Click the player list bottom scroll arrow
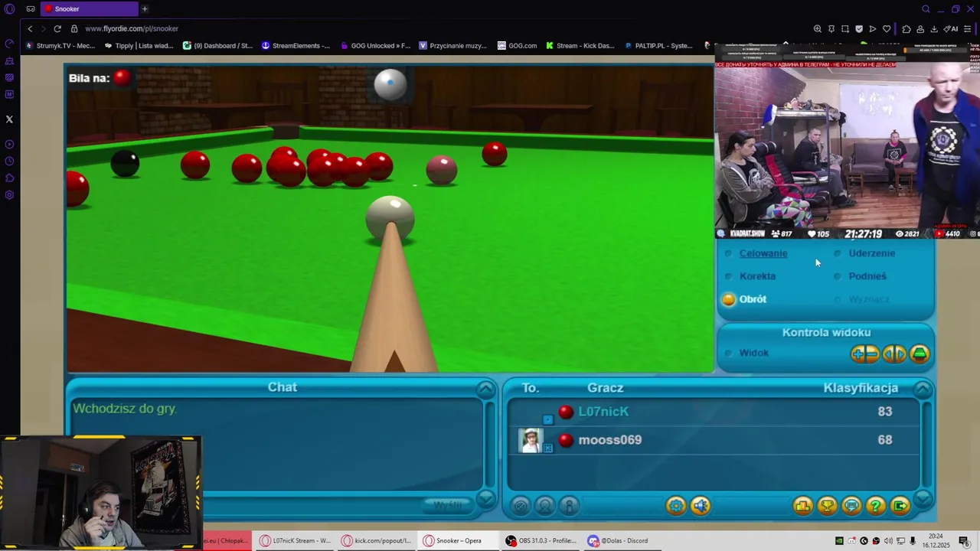Image resolution: width=980 pixels, height=551 pixels. 923,500
